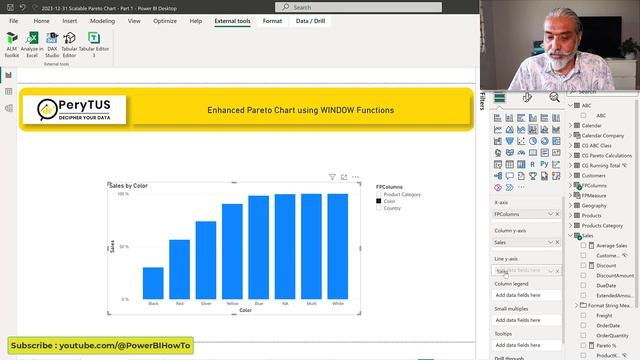This screenshot has width=640, height=360.
Task: Tick Product Category in FPColumns slicer
Action: (x=379, y=195)
